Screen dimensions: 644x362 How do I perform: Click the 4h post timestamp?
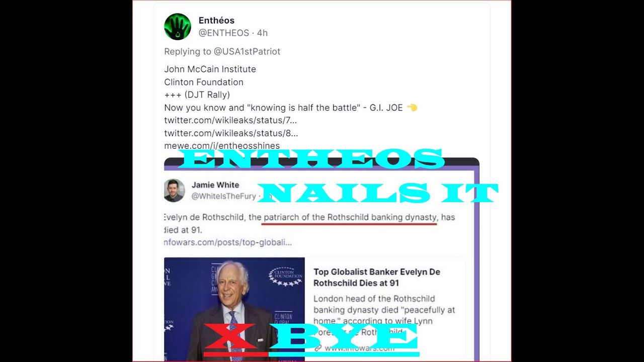pyautogui.click(x=262, y=33)
